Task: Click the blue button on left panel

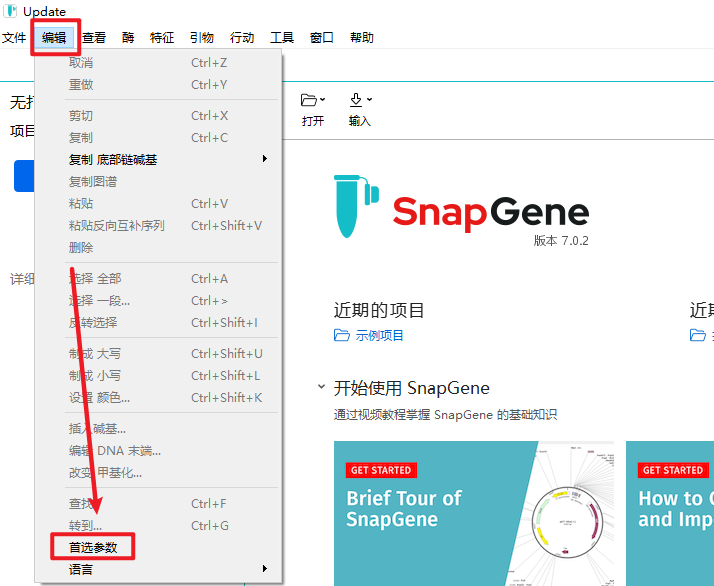Action: 24,176
